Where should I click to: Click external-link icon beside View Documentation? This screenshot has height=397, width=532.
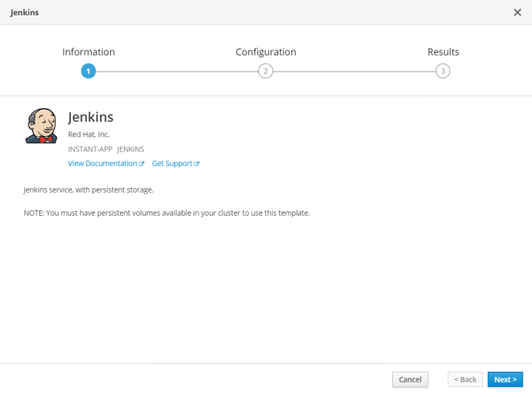coord(141,164)
